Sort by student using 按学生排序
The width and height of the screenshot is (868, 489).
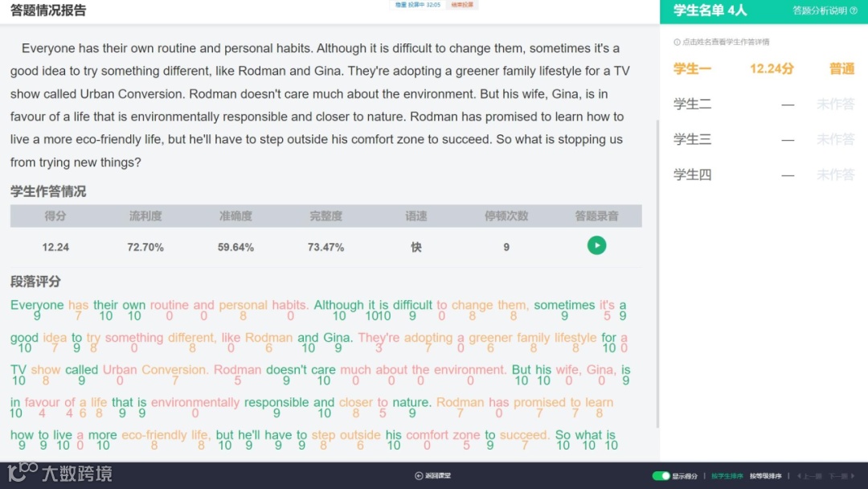pos(727,475)
